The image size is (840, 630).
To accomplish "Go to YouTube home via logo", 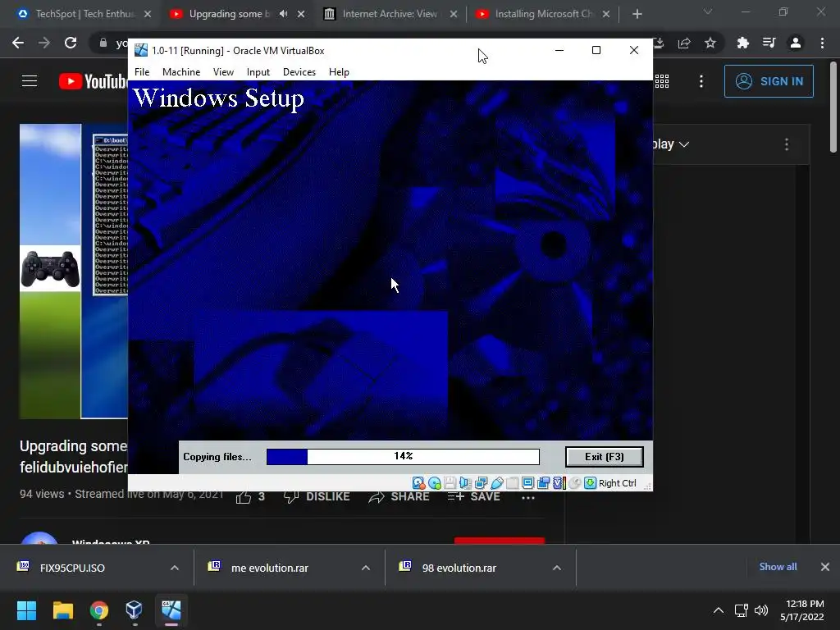I will [x=93, y=81].
